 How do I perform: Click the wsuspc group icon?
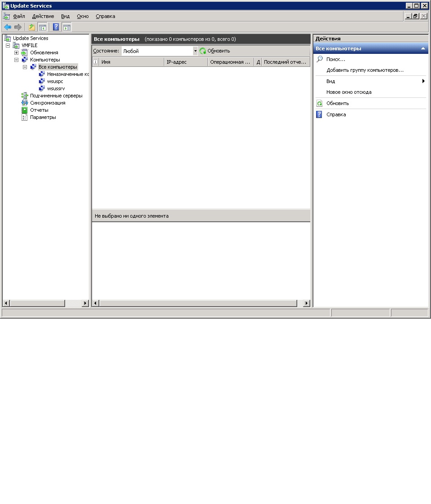(x=42, y=81)
